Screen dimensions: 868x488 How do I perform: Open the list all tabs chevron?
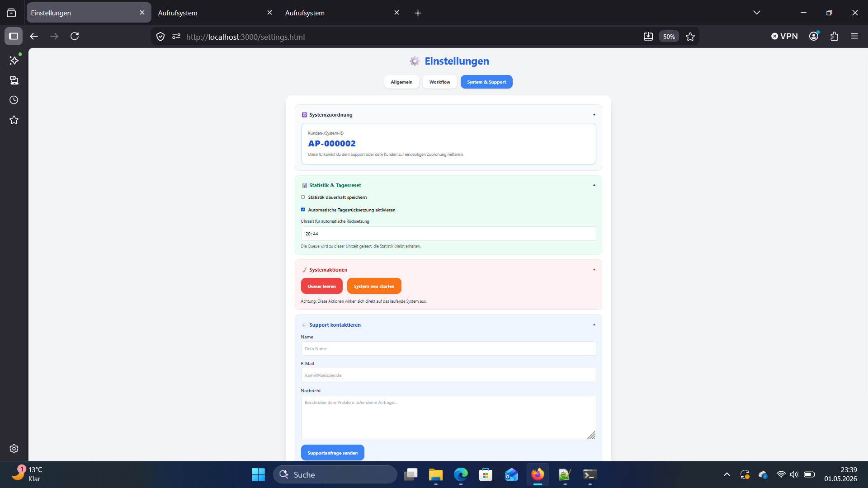756,13
